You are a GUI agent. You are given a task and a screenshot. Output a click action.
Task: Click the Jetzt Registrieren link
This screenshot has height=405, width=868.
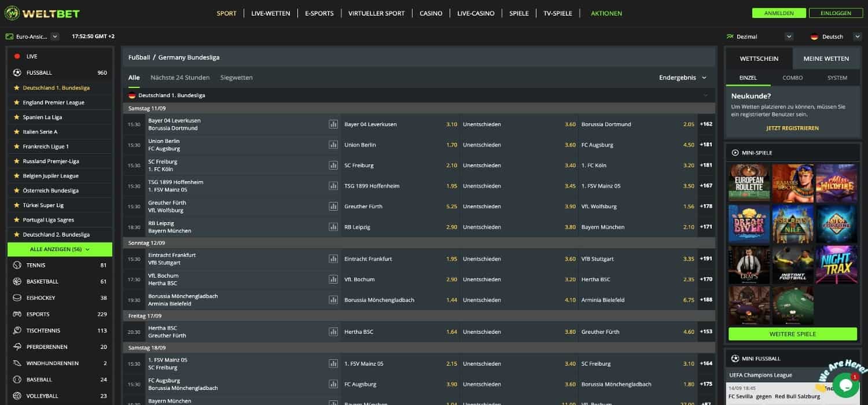tap(793, 128)
